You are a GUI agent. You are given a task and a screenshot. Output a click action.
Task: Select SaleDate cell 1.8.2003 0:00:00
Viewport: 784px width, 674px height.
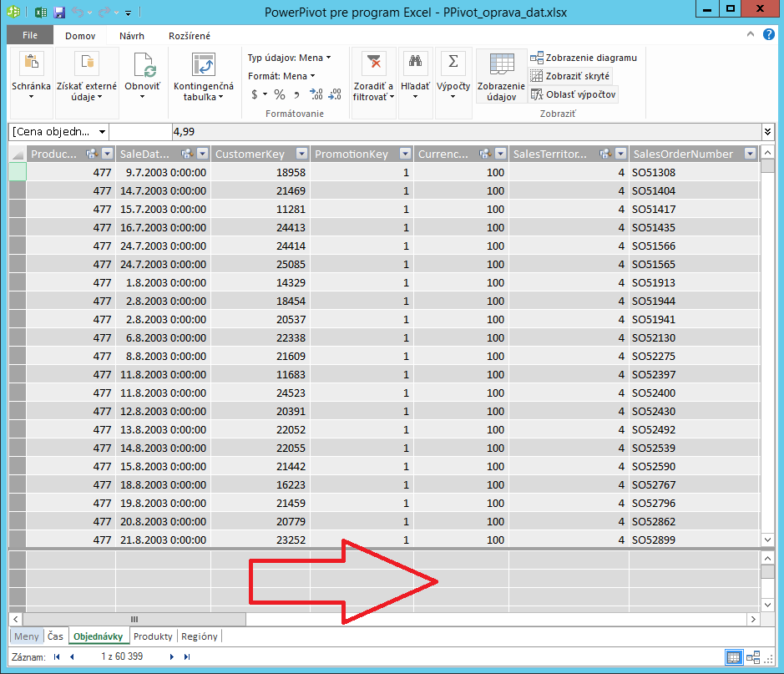(x=163, y=283)
